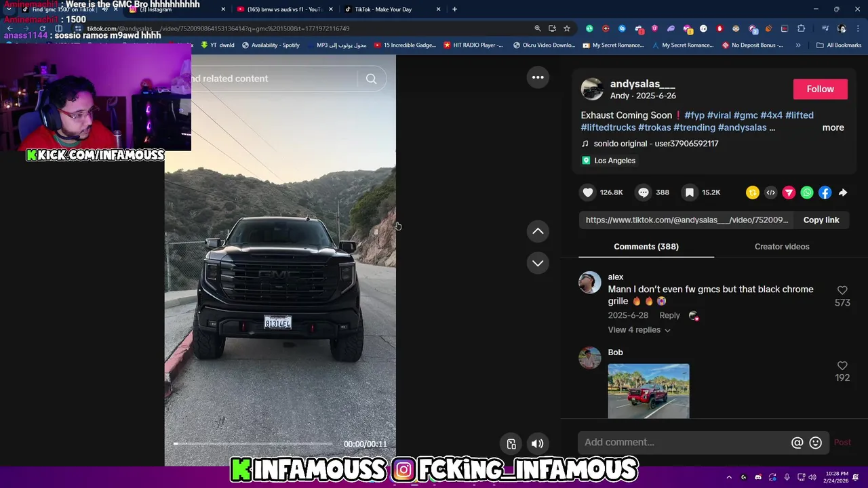
Task: Copy the video link
Action: pos(821,220)
